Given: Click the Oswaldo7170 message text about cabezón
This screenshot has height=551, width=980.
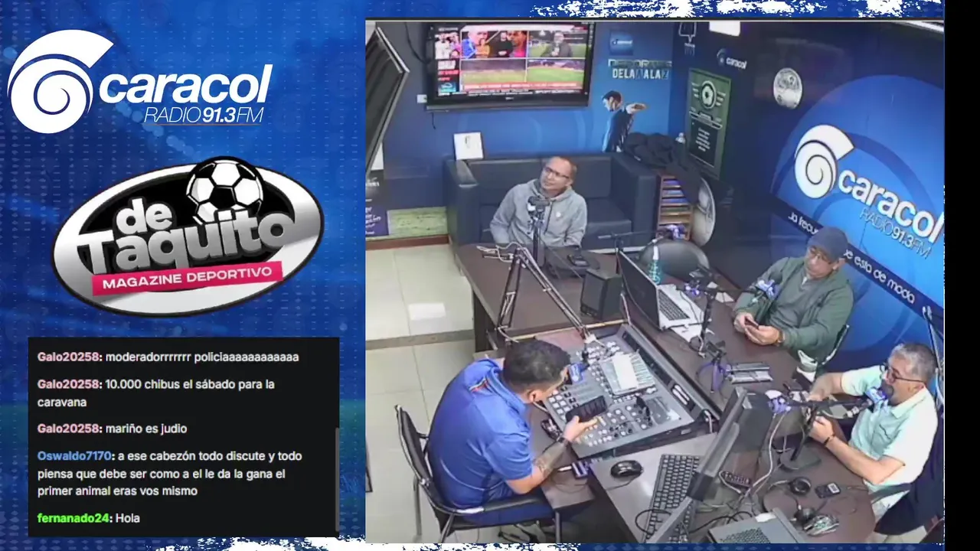Looking at the screenshot, I should tap(170, 474).
